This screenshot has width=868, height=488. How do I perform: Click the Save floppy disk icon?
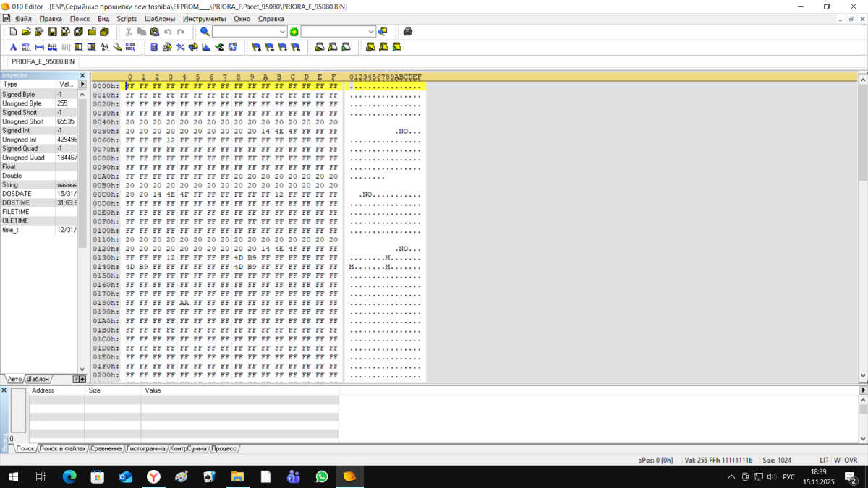tap(52, 32)
